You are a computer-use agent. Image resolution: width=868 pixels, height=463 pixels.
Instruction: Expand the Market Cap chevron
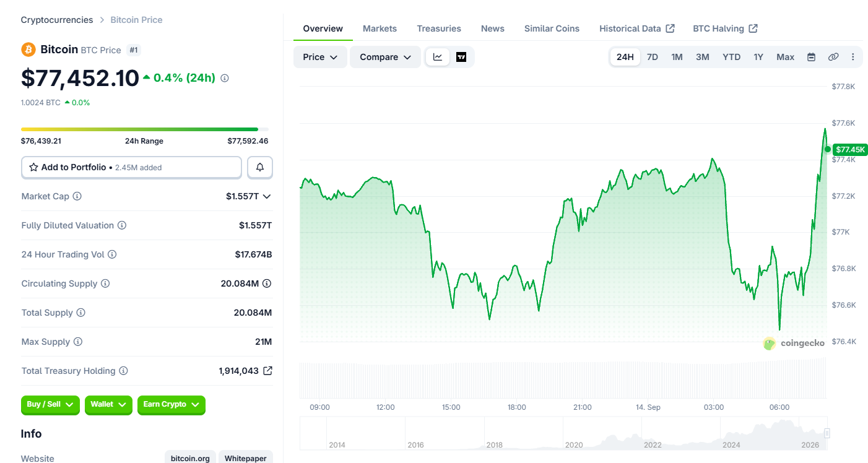coord(267,196)
